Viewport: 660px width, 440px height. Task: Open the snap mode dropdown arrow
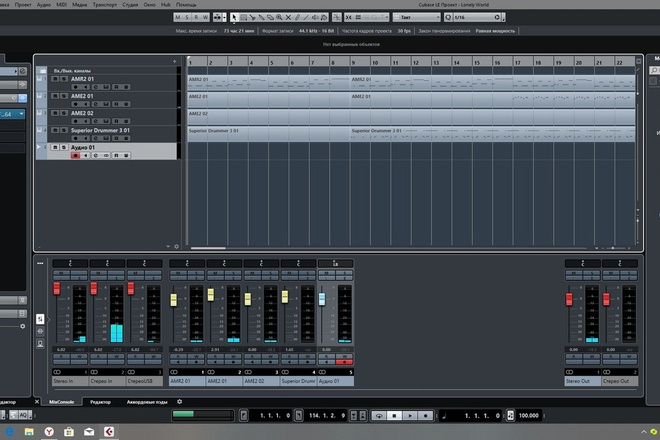pos(387,17)
